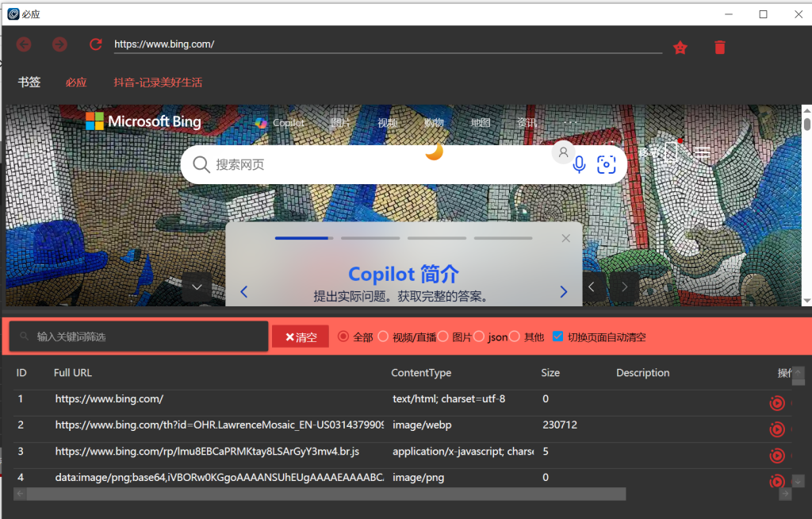Bookmark the page with the star icon
Image resolution: width=812 pixels, height=519 pixels.
680,48
